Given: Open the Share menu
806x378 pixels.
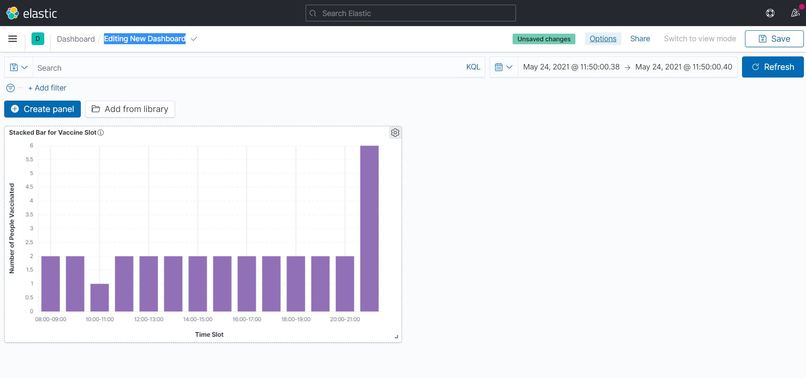Looking at the screenshot, I should (640, 39).
